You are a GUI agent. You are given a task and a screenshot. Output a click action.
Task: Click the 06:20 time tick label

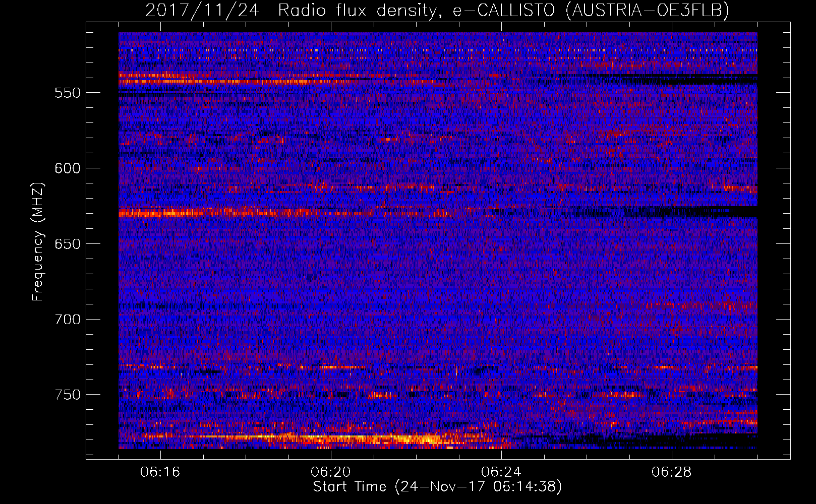[331, 472]
